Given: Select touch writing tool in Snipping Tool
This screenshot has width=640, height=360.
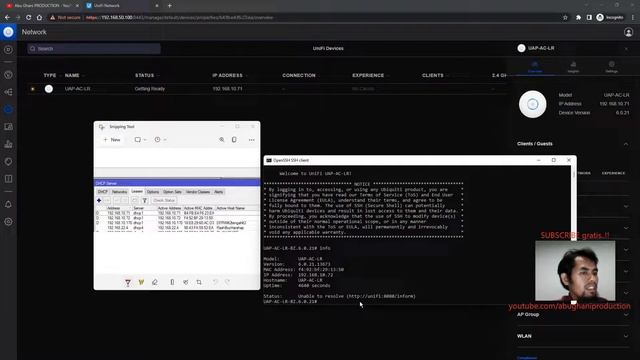Looking at the screenshot, I should coord(186,282).
